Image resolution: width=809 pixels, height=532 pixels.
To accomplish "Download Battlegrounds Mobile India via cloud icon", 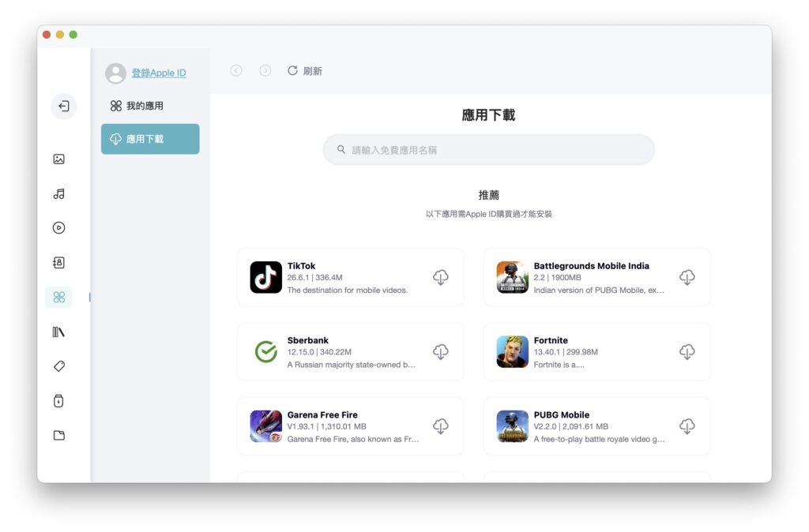I will [x=687, y=277].
